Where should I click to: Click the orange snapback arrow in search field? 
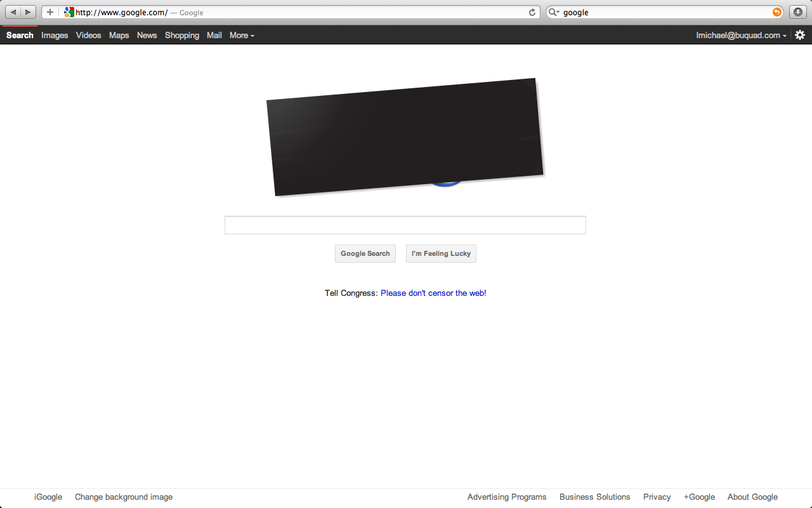pos(777,12)
